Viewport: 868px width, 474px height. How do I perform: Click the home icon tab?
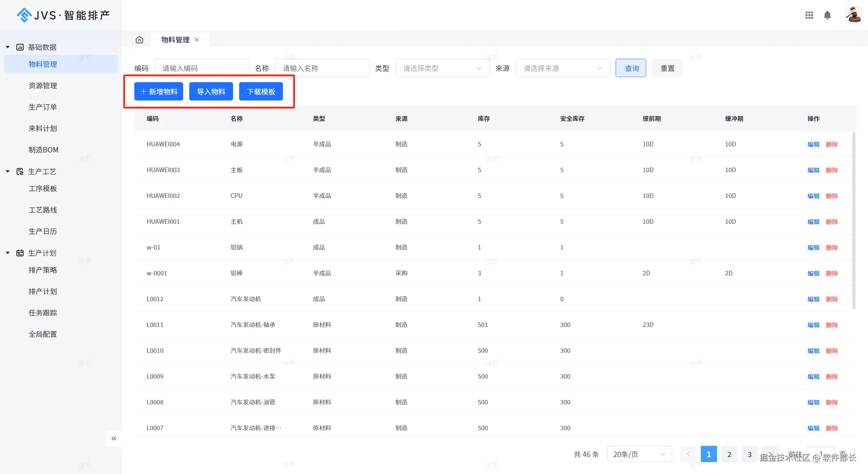pos(139,40)
